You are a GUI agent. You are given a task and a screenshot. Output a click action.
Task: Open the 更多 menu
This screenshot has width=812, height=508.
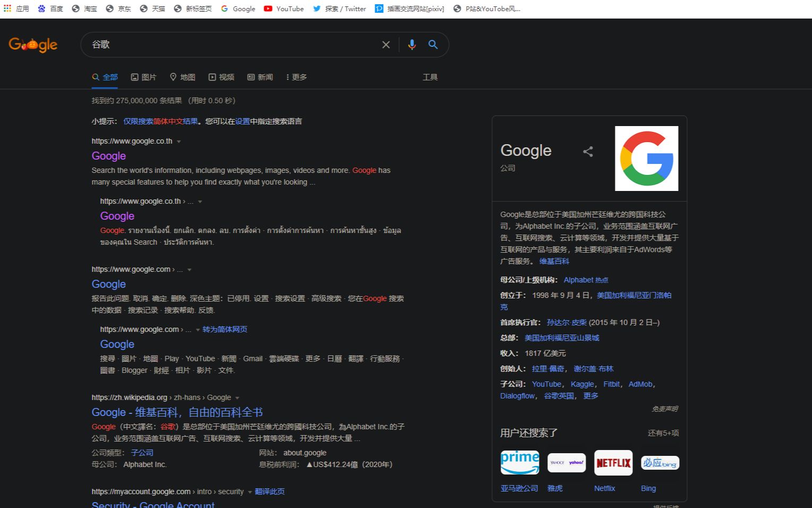click(x=296, y=77)
